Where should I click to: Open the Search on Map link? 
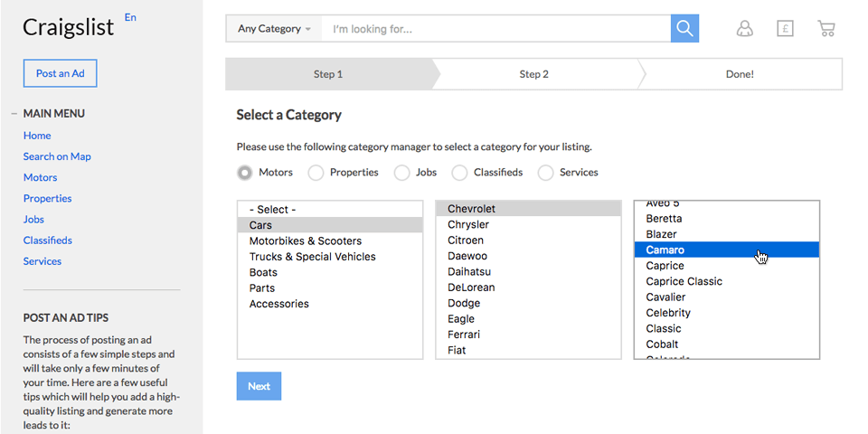[57, 156]
